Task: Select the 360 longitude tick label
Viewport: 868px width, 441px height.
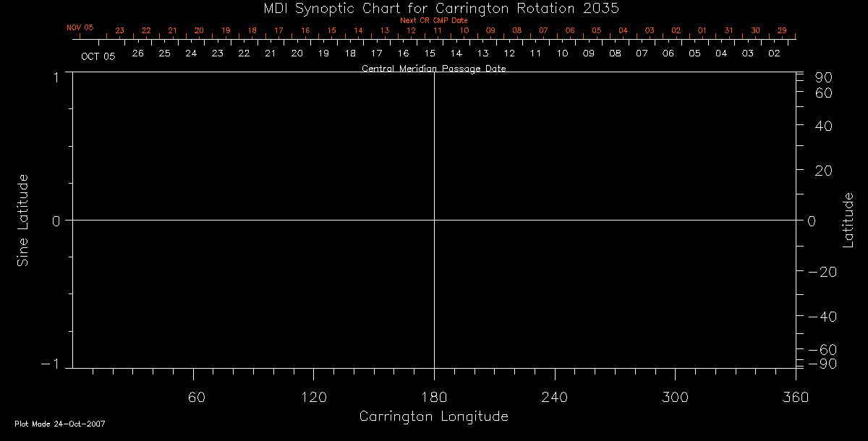Action: tap(795, 397)
